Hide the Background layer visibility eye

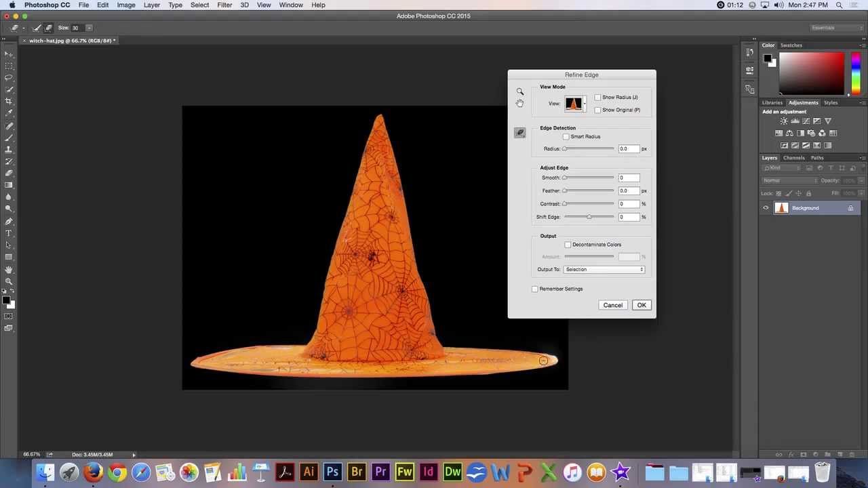766,208
